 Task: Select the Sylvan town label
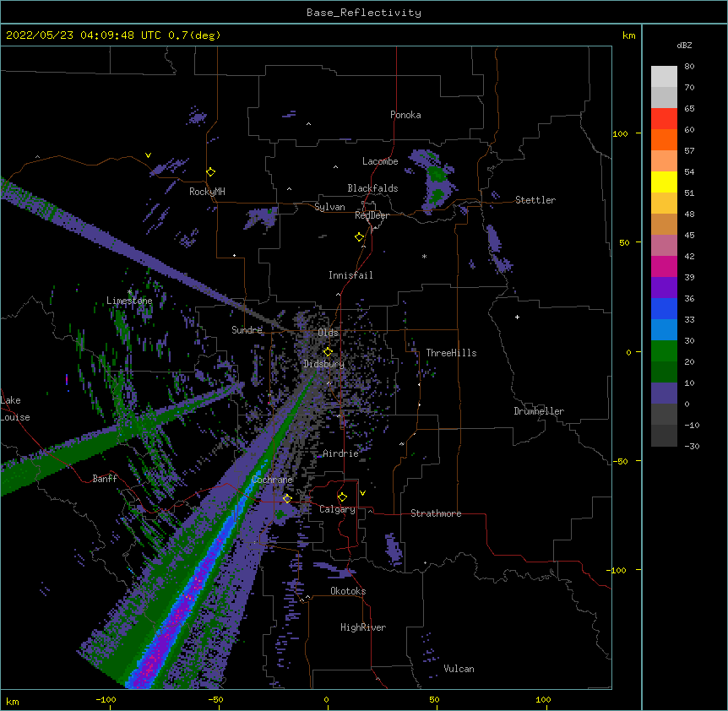(329, 207)
